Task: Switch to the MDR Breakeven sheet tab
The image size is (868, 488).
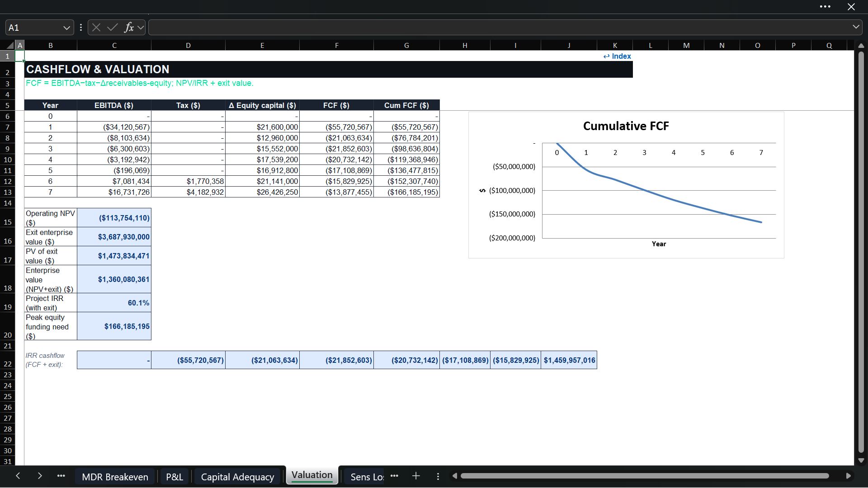Action: (115, 477)
